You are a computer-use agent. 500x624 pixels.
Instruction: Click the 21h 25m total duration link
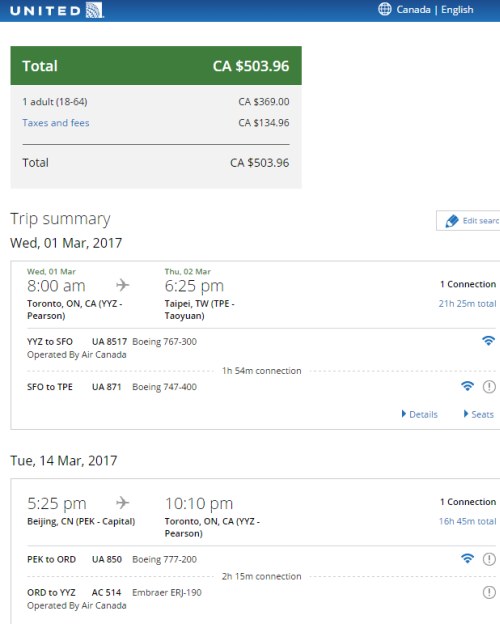[x=467, y=304]
